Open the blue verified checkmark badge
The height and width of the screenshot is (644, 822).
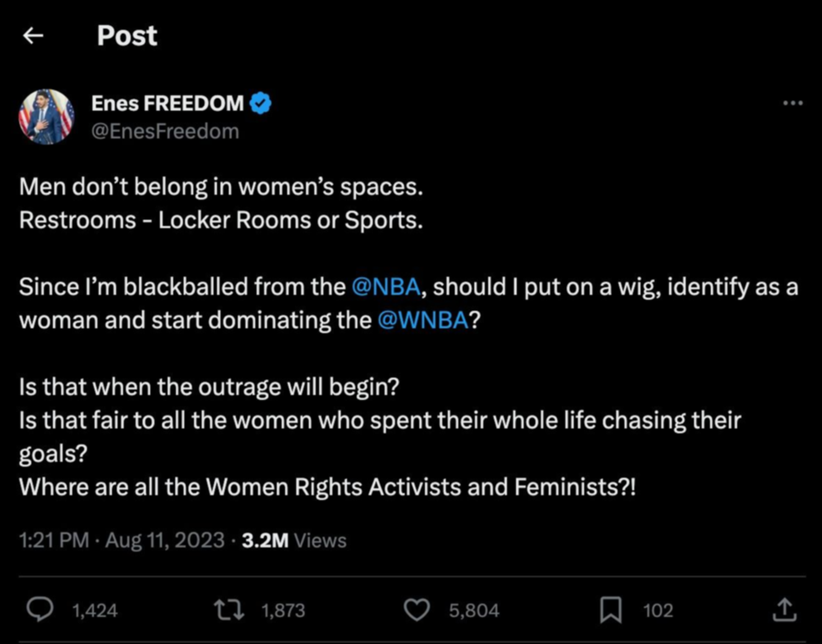pos(260,103)
